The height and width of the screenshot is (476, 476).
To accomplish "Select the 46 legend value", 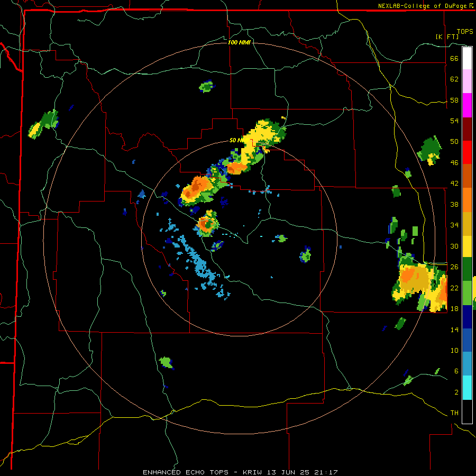I will pos(454,163).
